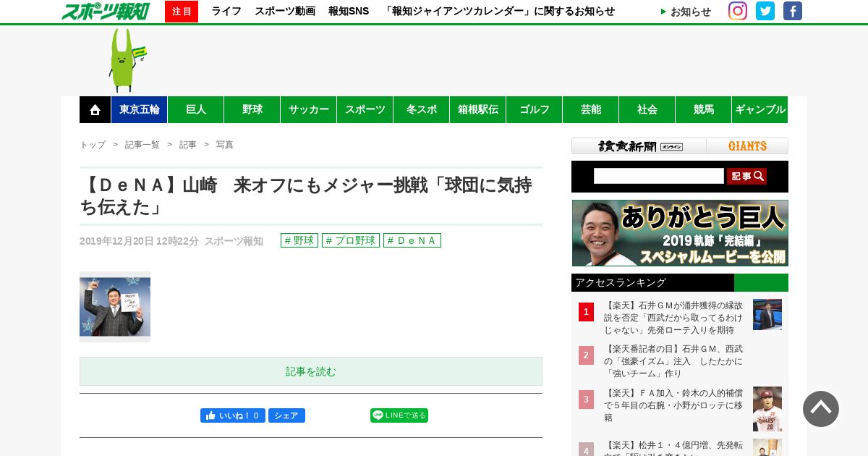Screen dimensions: 868x456
Task: Open ゴルフ navigation tab
Action: (x=535, y=109)
